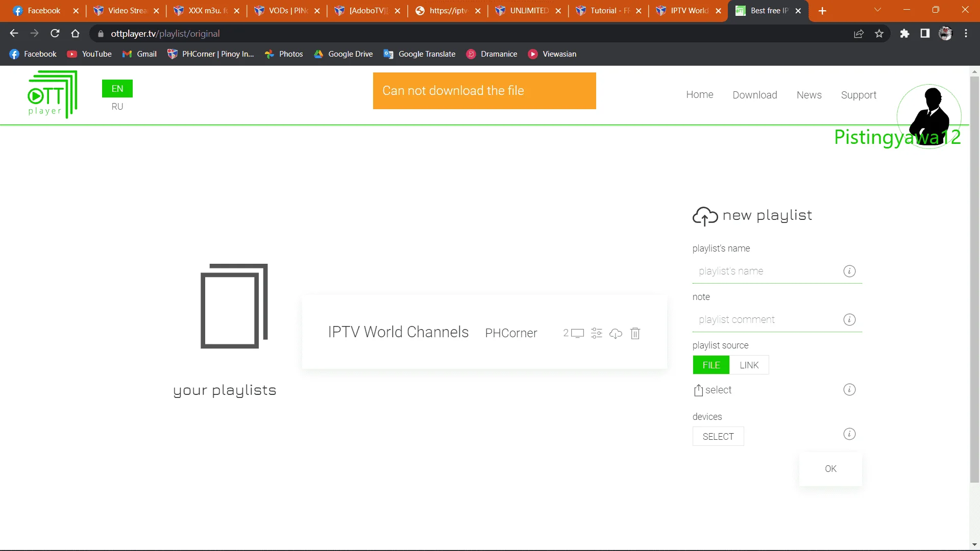Open the YouTube bookmark

click(x=89, y=54)
